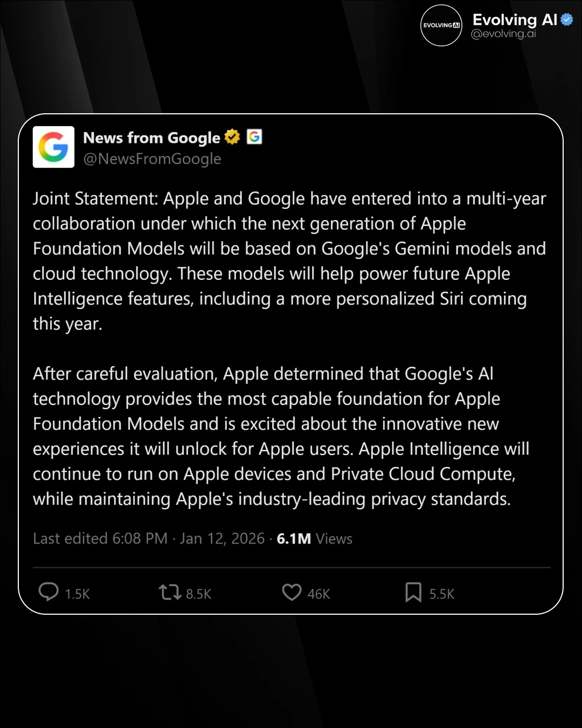Open the @evolving.ai handle
This screenshot has width=582, height=728.
coord(503,34)
